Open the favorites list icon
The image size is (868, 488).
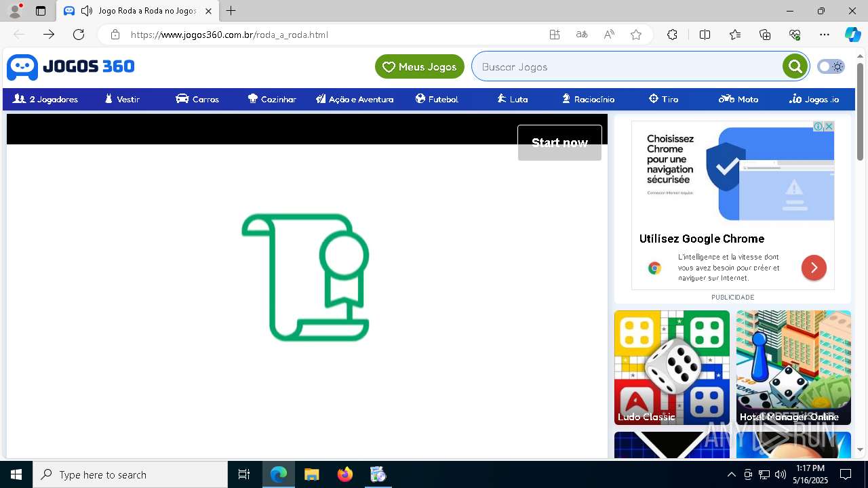coord(735,35)
